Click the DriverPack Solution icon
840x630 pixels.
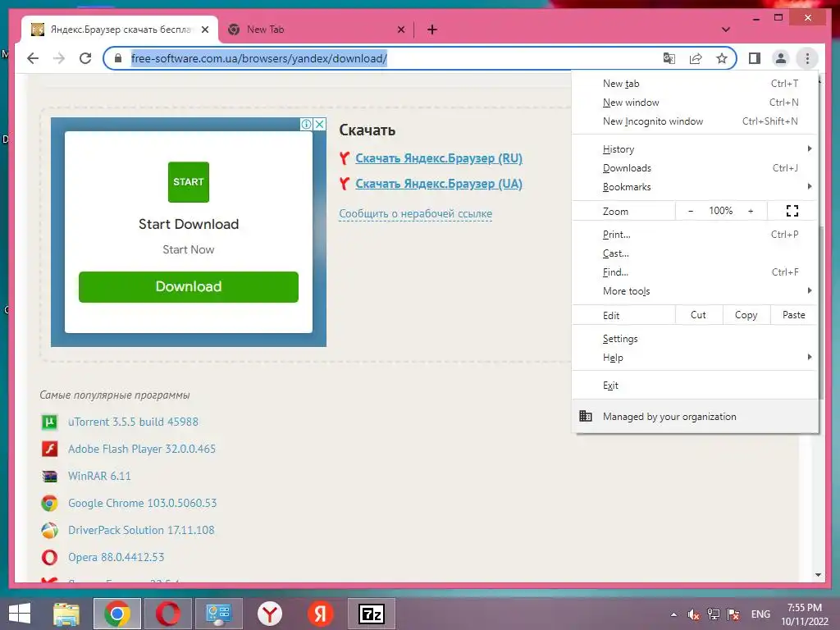(x=49, y=530)
